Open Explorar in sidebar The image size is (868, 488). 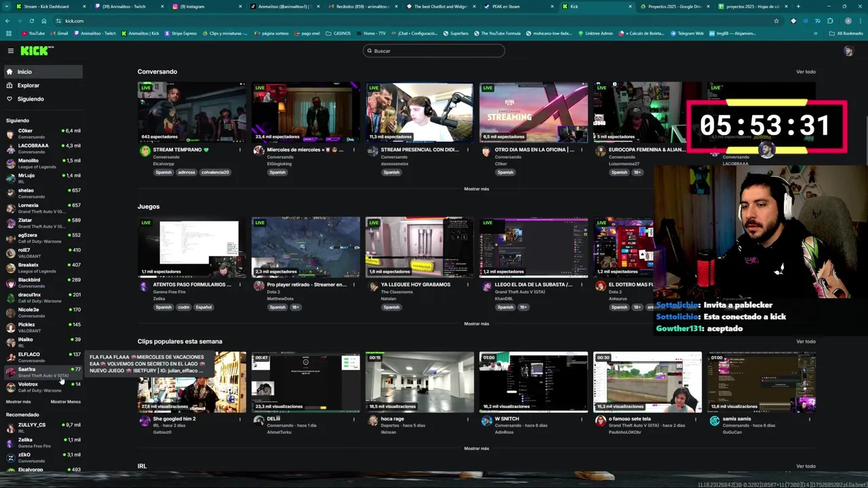[42, 85]
